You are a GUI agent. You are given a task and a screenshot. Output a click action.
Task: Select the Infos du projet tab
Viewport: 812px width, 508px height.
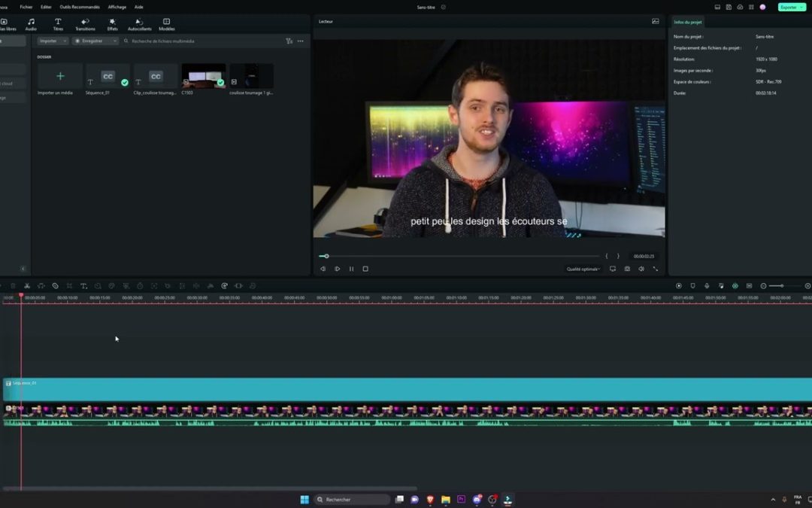click(x=688, y=23)
